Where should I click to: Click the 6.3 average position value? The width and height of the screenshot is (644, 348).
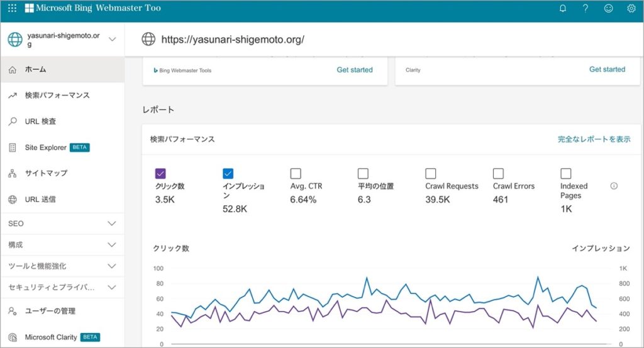[364, 200]
